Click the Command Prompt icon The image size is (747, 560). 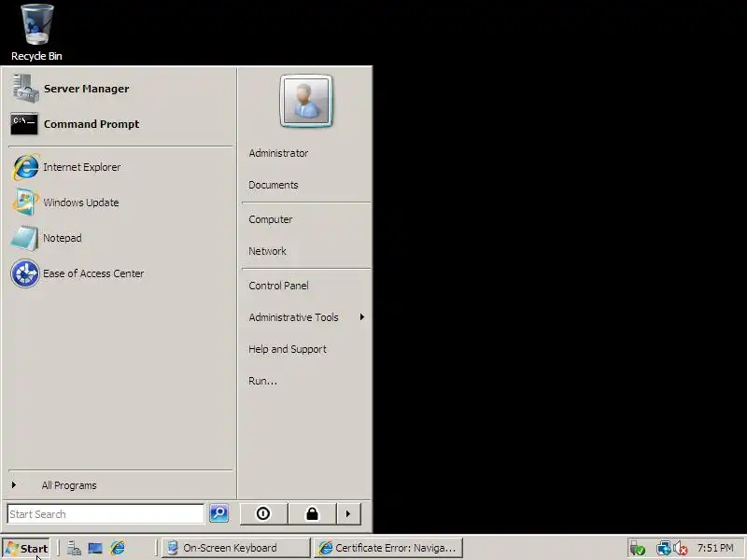(x=24, y=124)
